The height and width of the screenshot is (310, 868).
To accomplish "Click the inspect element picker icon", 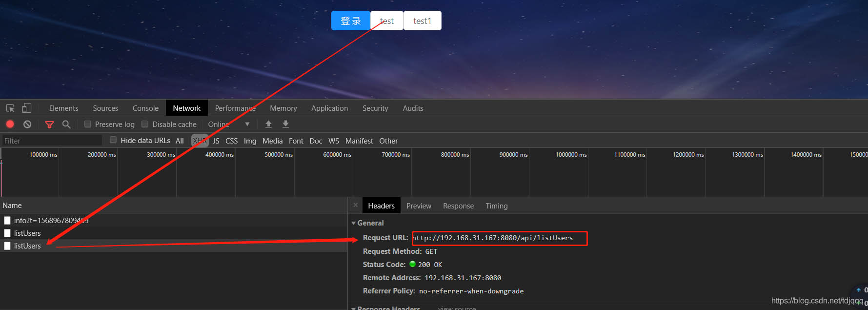I will tap(10, 108).
